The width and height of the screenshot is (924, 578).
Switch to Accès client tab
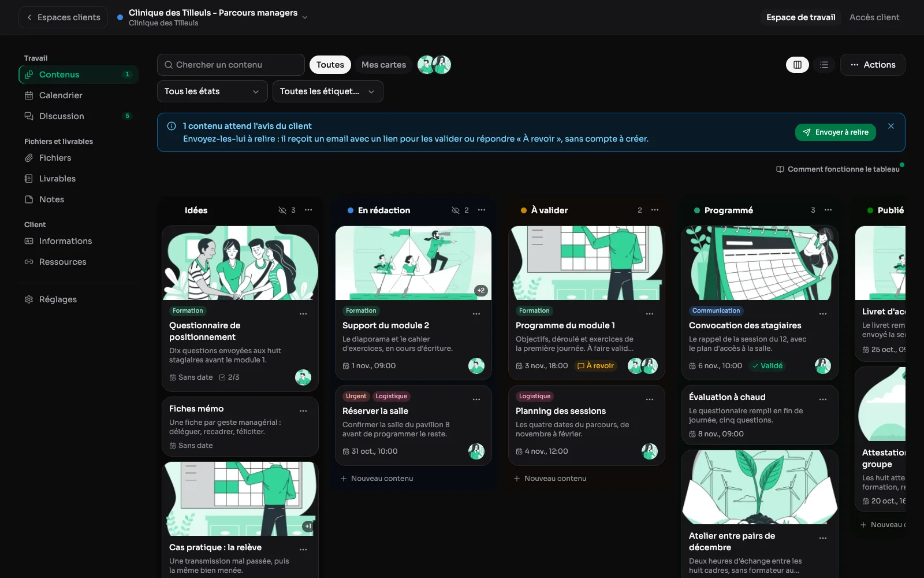coord(874,17)
